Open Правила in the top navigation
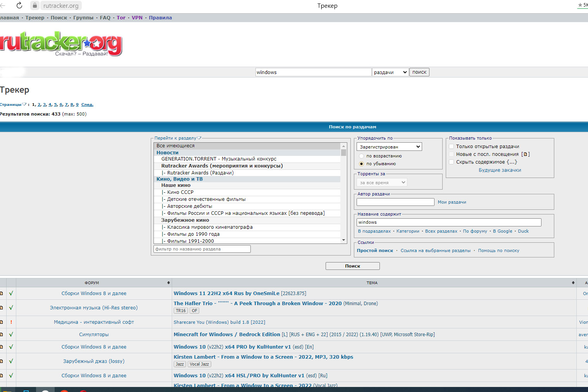Viewport: 588px width, 392px height. 160,17
